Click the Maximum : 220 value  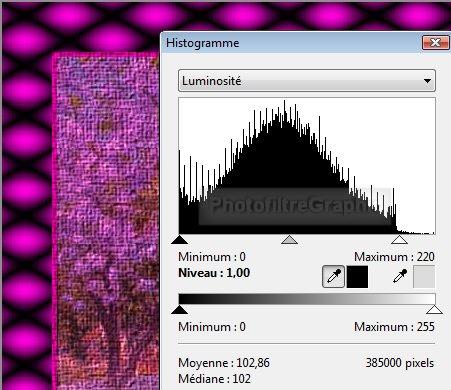pyautogui.click(x=394, y=257)
